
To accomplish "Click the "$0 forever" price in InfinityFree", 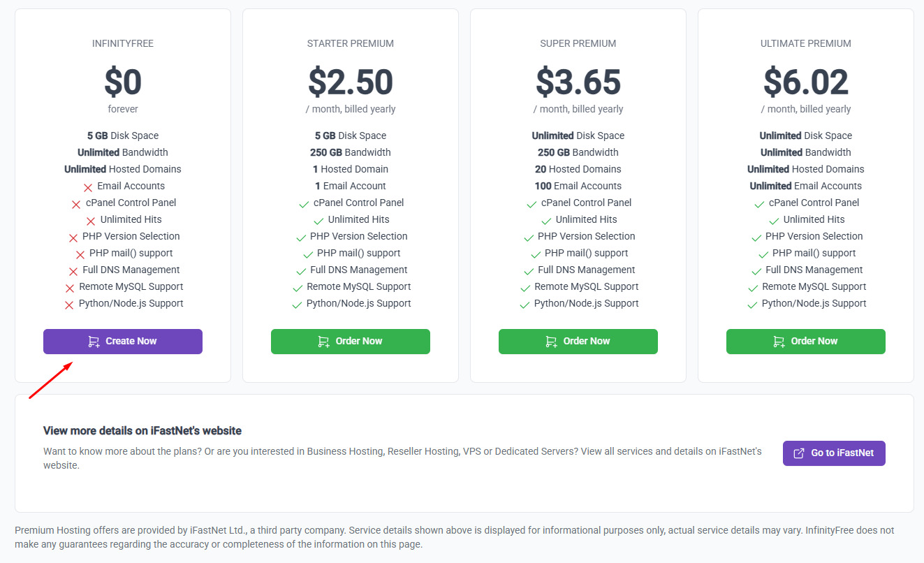I will tap(123, 89).
